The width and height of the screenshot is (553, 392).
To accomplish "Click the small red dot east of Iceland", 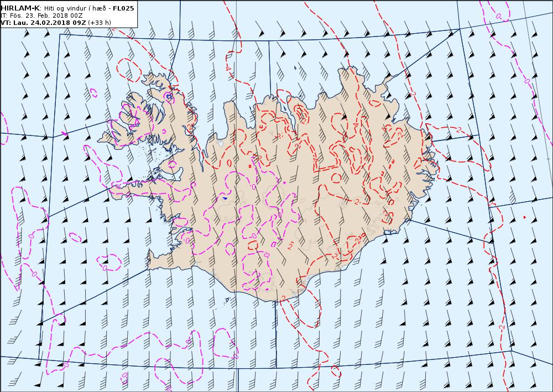I will (525, 217).
